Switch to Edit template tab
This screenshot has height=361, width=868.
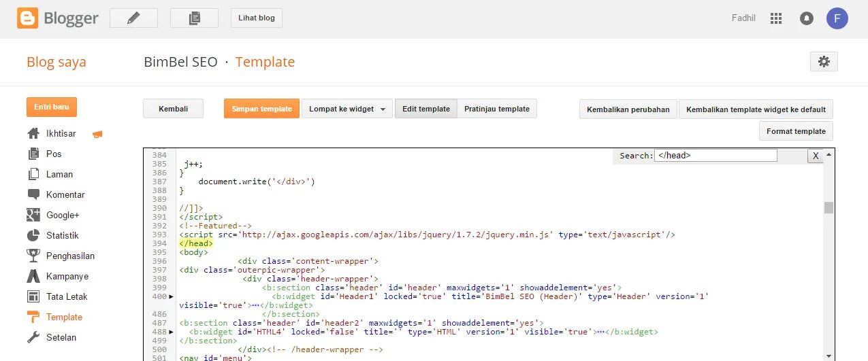(426, 109)
